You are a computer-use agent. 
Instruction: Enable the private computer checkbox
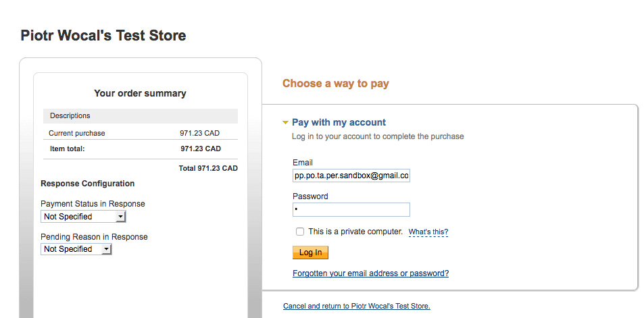click(300, 232)
